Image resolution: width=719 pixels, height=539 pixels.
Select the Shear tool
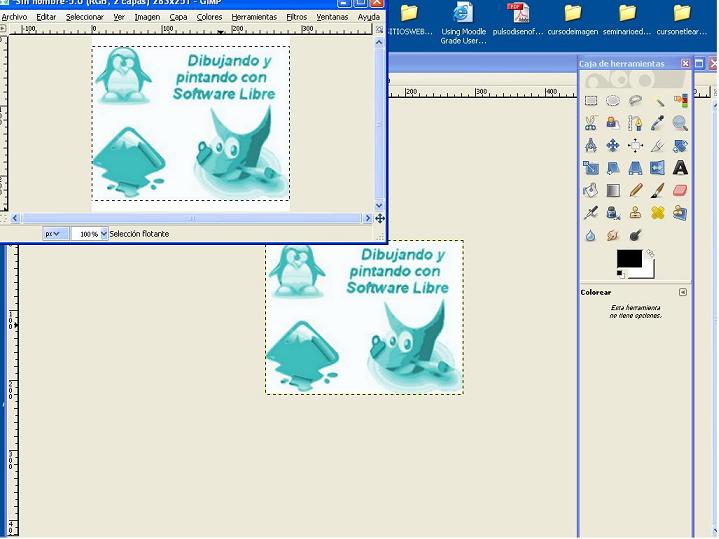[x=613, y=168]
